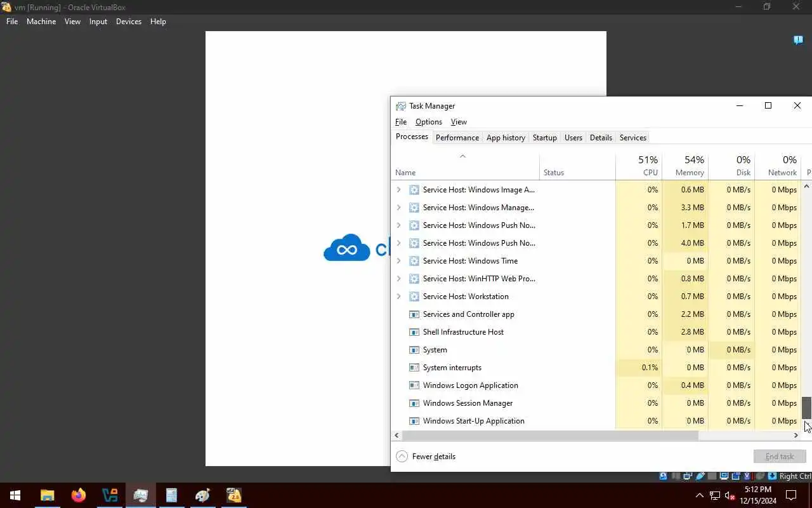
Task: Click the Services and Controller app process icon
Action: pos(414,314)
